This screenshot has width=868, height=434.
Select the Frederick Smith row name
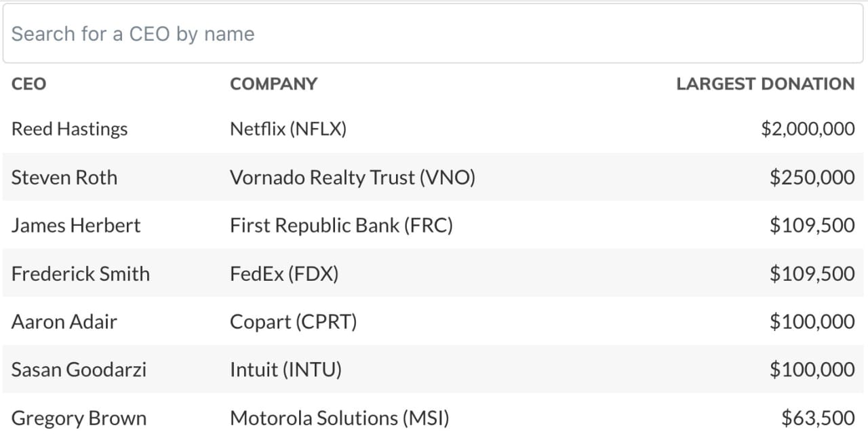81,273
